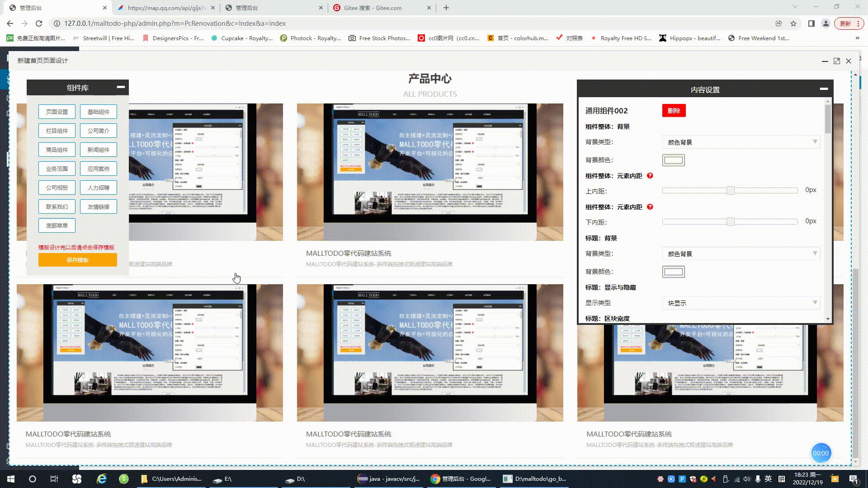Screen dimensions: 868x488
Task: Click the 00:00 recording timer bubble
Action: point(821,453)
